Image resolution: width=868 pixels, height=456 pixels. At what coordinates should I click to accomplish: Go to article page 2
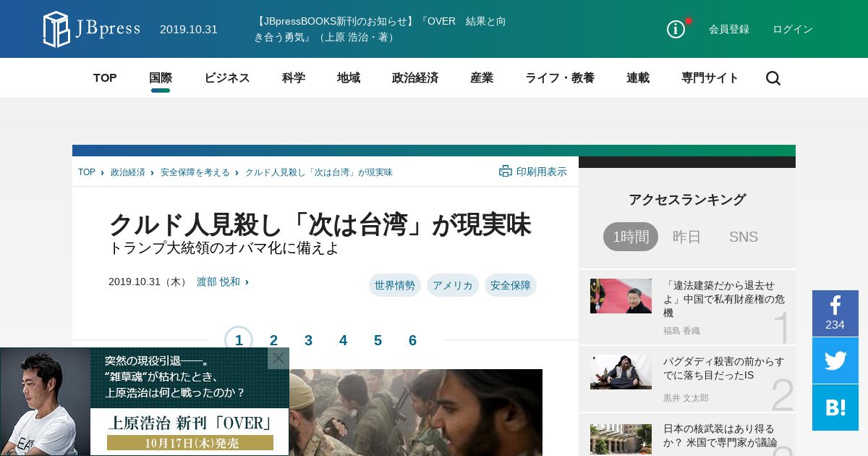coord(273,340)
